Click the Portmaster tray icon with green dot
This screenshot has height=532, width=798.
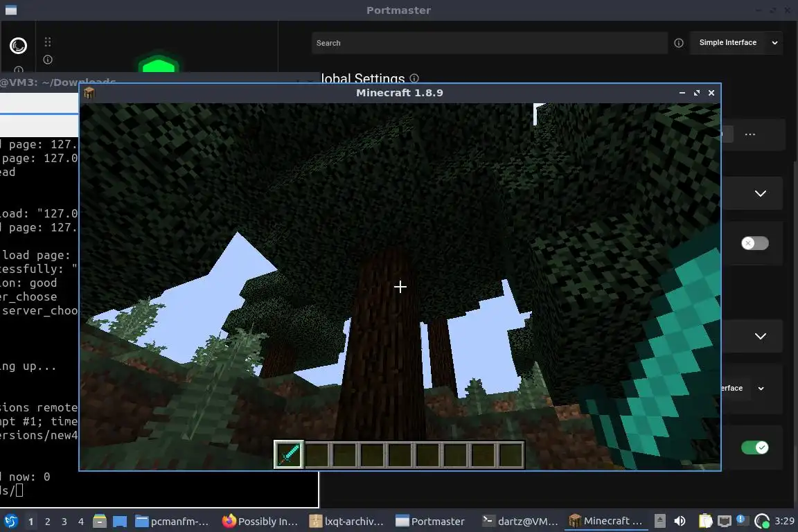click(762, 522)
